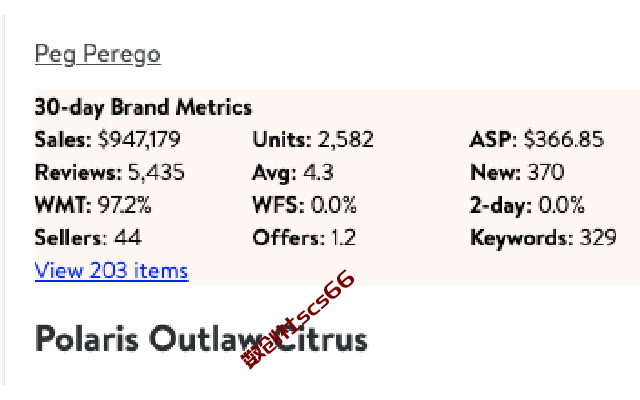This screenshot has width=640, height=400.
Task: Select the ASP $366.85 metric
Action: click(x=537, y=140)
